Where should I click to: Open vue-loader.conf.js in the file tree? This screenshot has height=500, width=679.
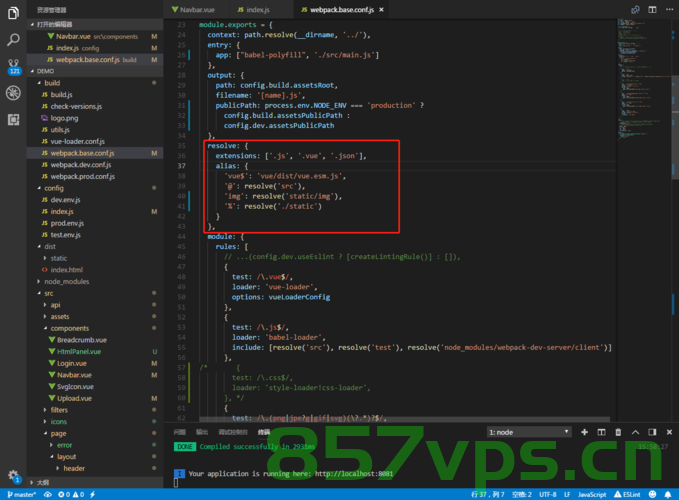pos(95,141)
